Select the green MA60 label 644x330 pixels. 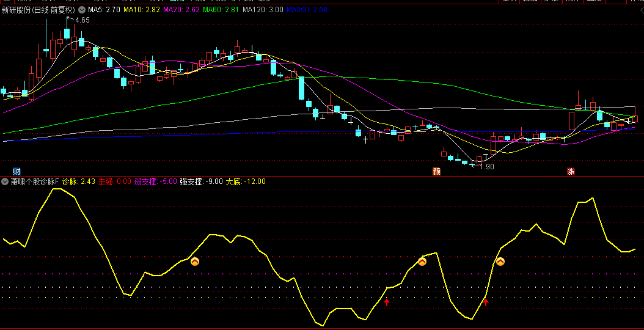click(x=221, y=10)
